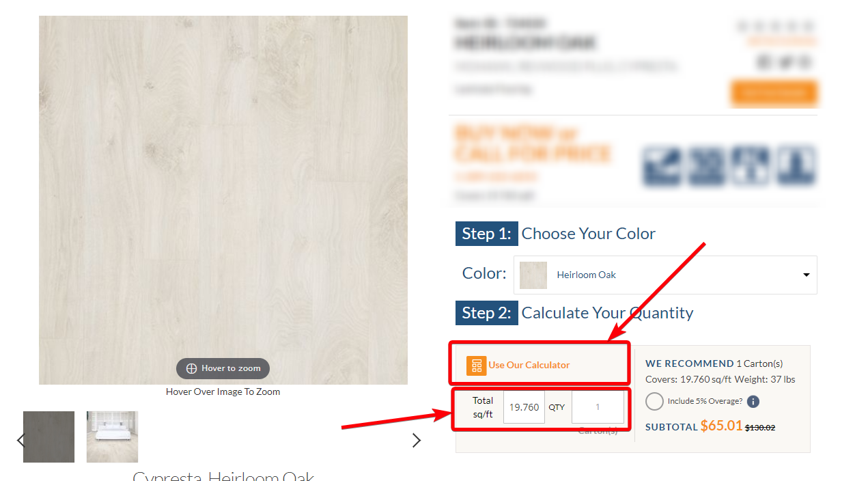Show previous thumbnails with left arrow

[x=20, y=440]
